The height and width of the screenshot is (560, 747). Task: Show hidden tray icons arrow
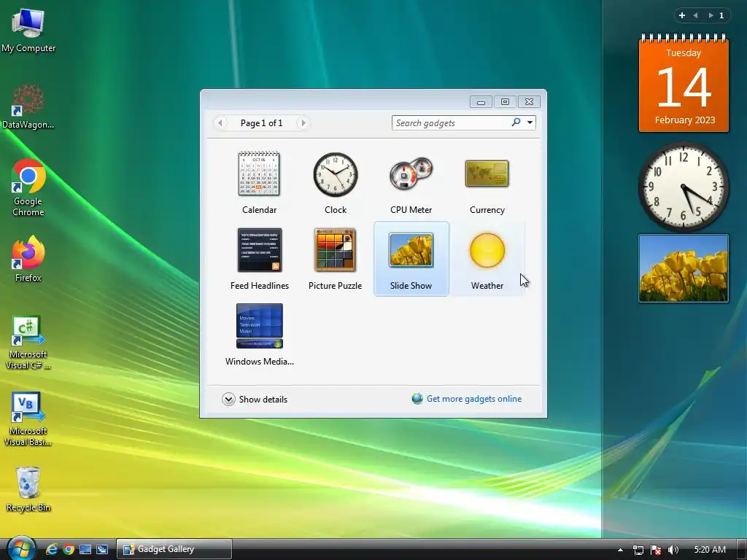click(x=620, y=550)
